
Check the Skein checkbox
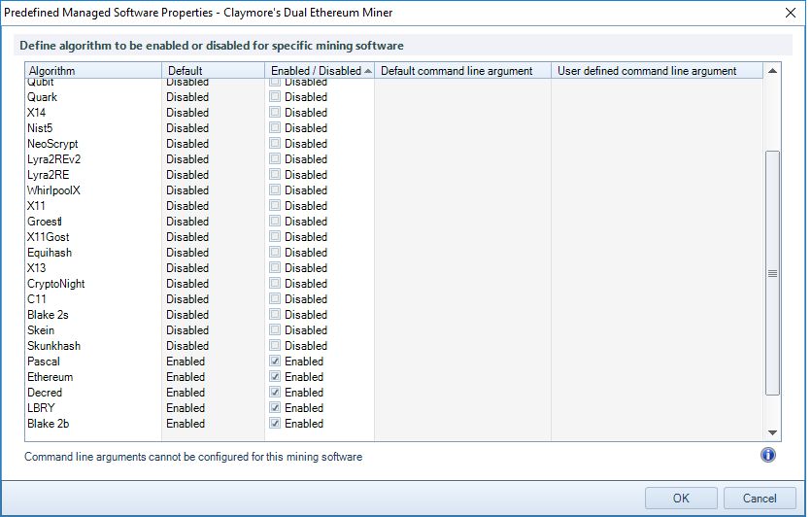coord(275,330)
